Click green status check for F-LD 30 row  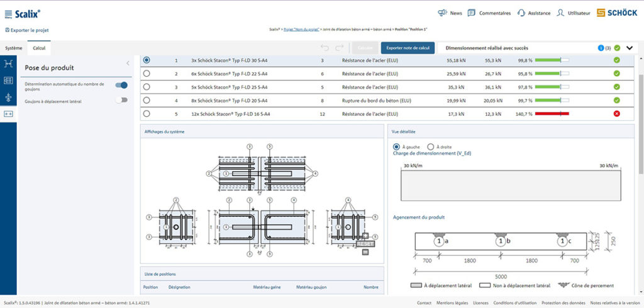coord(616,60)
